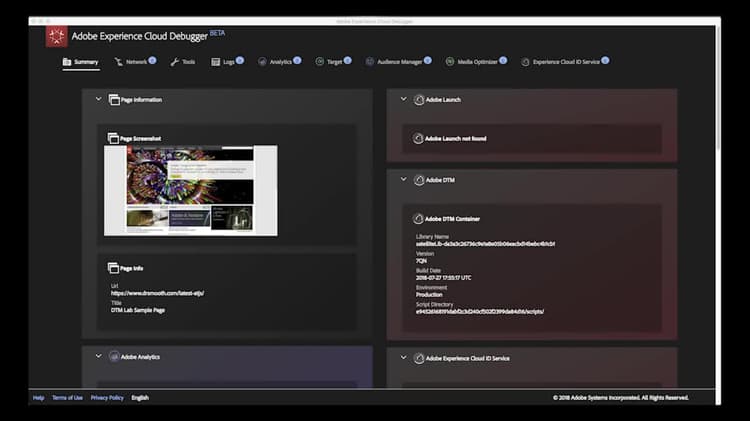Viewport: 750px width, 421px height.
Task: Collapse the Adobe DTM section
Action: [404, 179]
